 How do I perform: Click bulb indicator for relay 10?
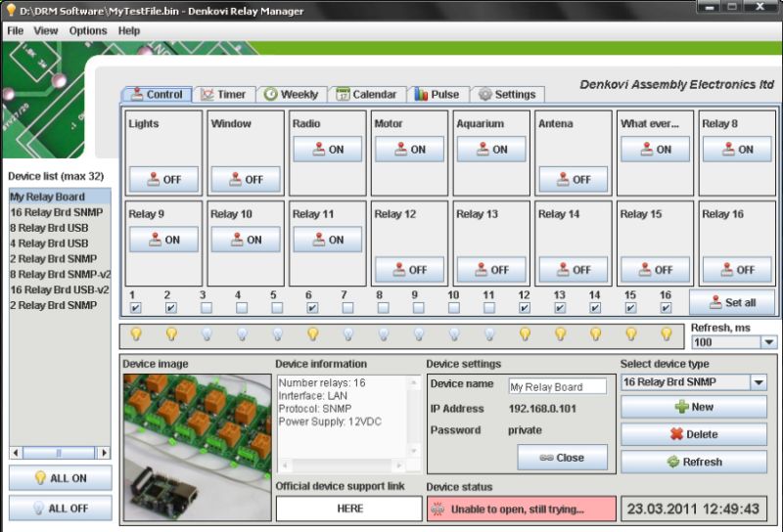pyautogui.click(x=454, y=333)
